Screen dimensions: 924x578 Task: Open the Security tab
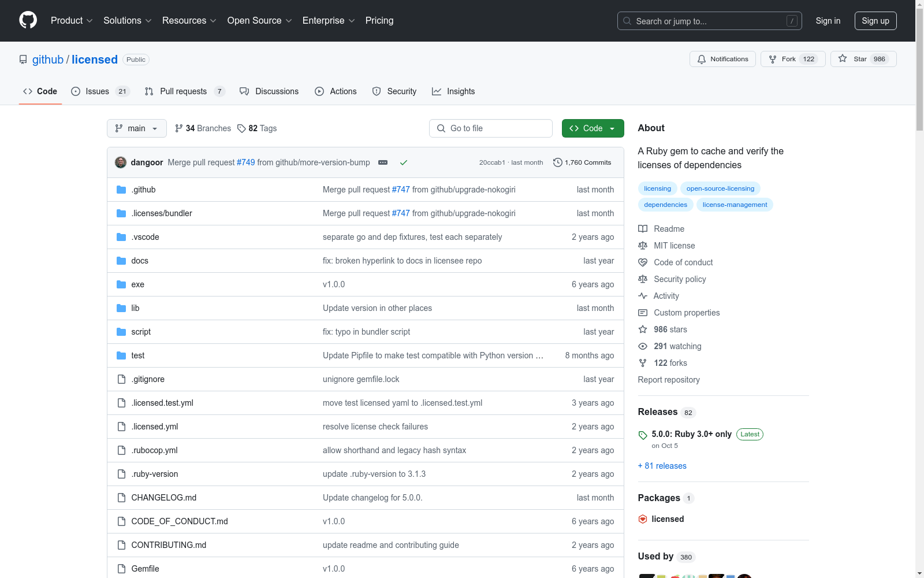tap(394, 91)
